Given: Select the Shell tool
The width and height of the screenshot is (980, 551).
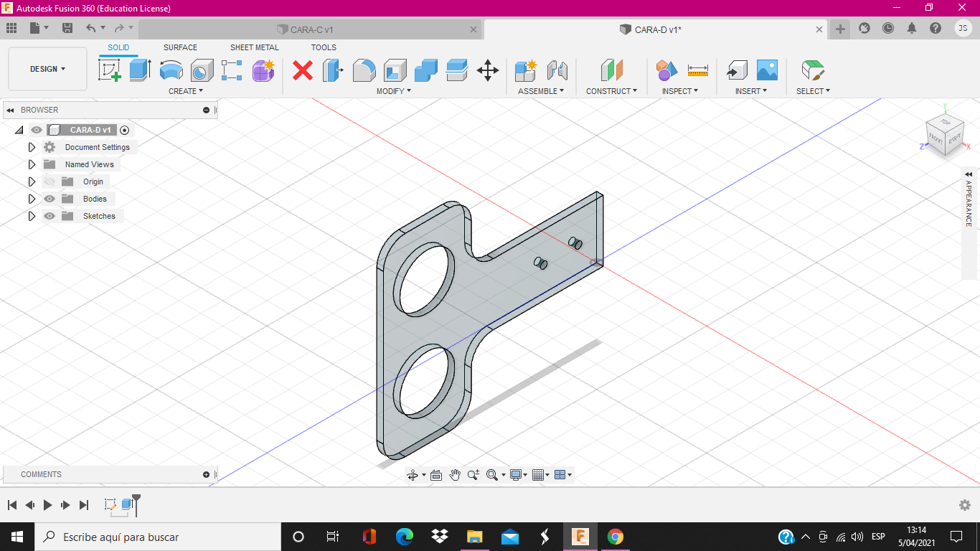Looking at the screenshot, I should (x=395, y=70).
